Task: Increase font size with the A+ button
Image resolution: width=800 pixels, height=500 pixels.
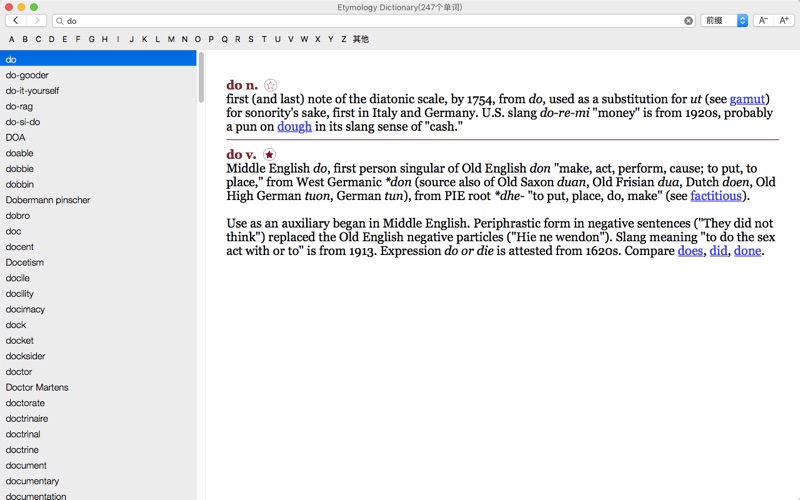Action: click(784, 20)
